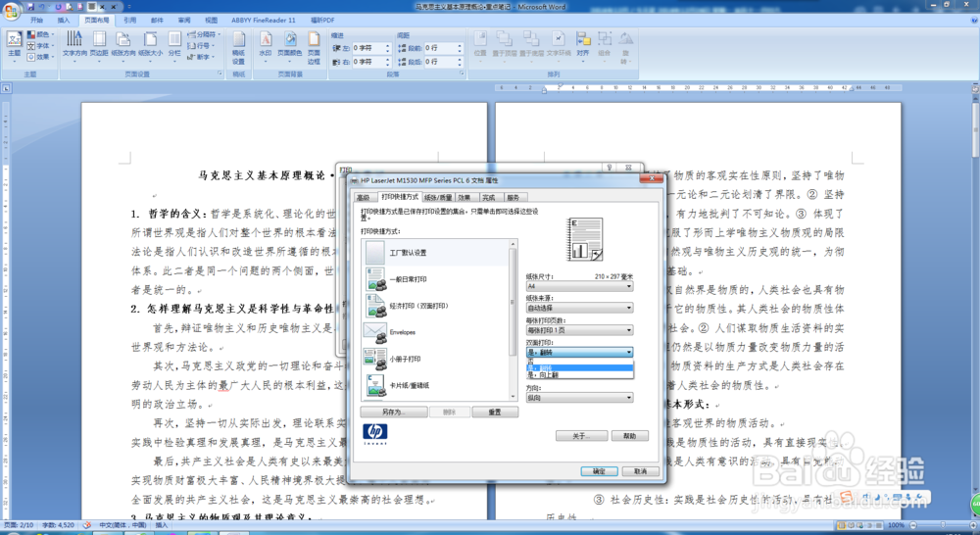The height and width of the screenshot is (535, 980).
Task: Click the 重置 reset button
Action: coord(494,412)
